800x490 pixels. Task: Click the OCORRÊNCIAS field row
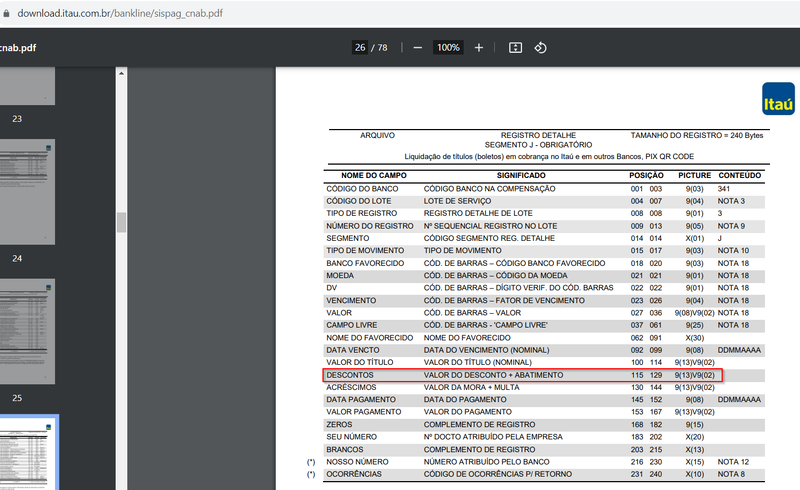(x=544, y=474)
